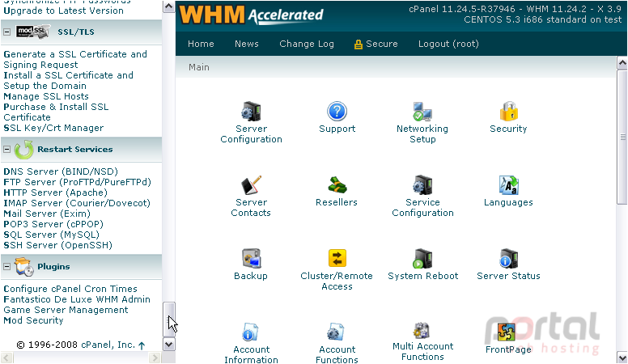Open the Resellers money icon

[x=337, y=185]
